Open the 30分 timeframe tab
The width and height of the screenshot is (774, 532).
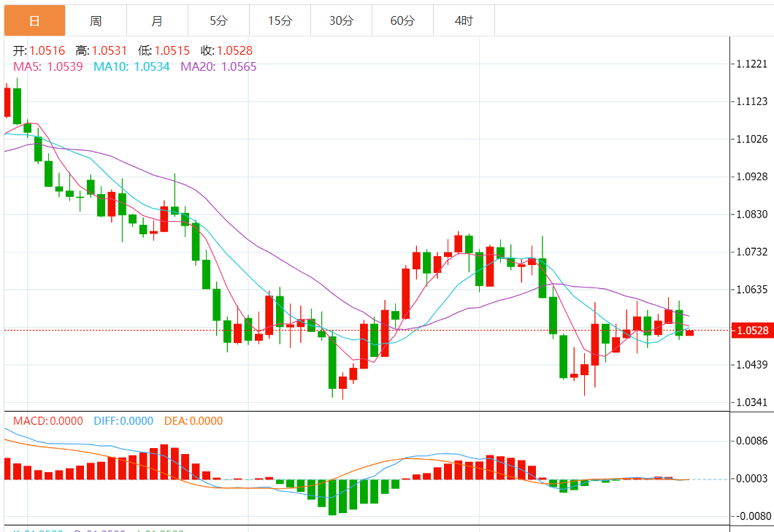click(x=341, y=20)
